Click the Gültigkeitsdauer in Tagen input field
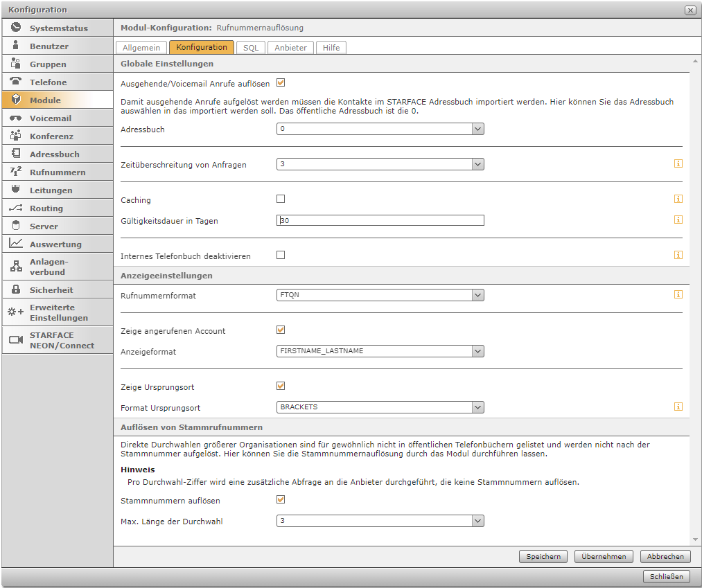This screenshot has width=702, height=588. click(380, 220)
